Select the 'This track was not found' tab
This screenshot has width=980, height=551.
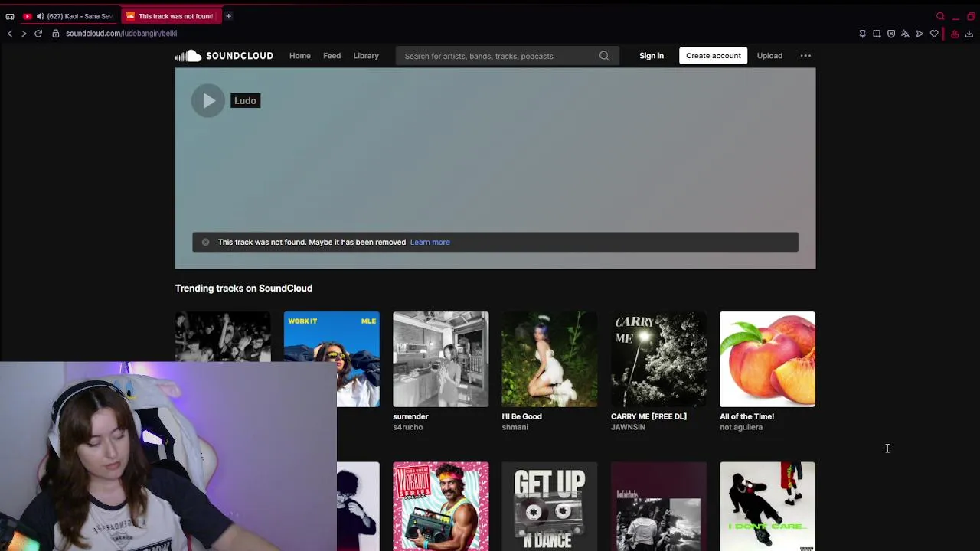170,16
